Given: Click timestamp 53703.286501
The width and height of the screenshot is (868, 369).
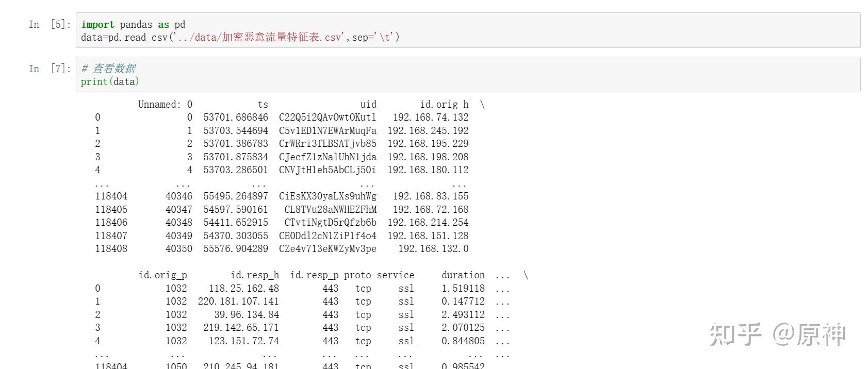Looking at the screenshot, I should click(x=236, y=170).
